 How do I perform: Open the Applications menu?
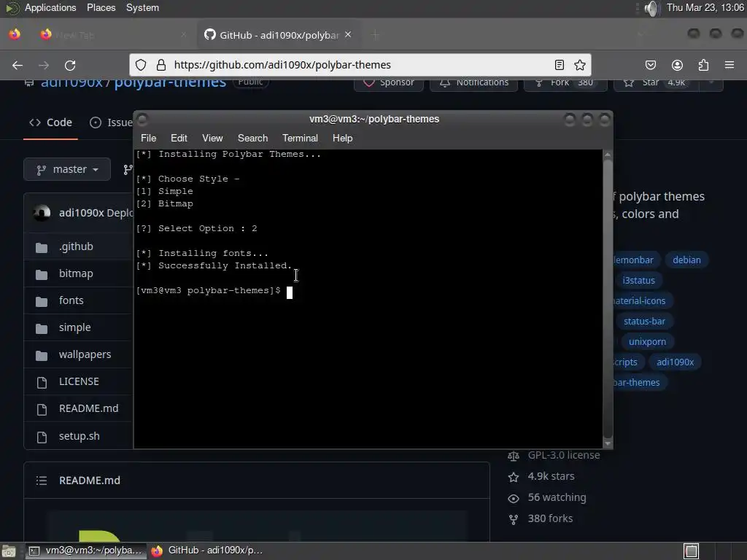[50, 8]
